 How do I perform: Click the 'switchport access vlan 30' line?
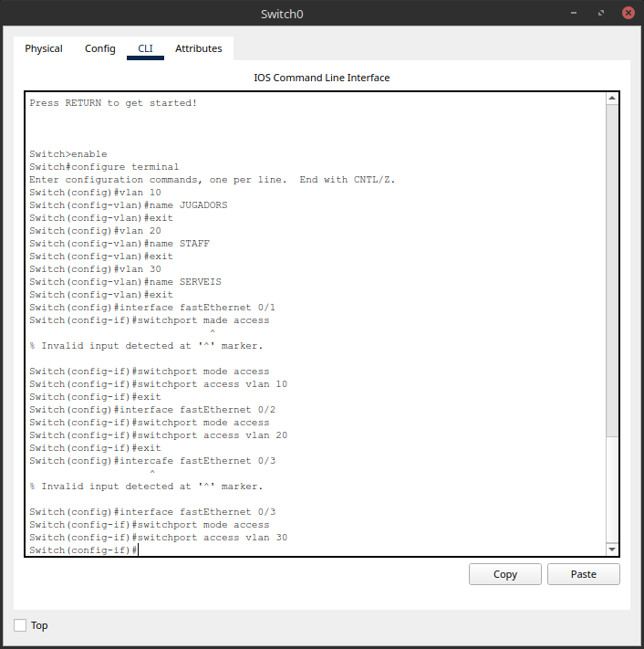(159, 538)
